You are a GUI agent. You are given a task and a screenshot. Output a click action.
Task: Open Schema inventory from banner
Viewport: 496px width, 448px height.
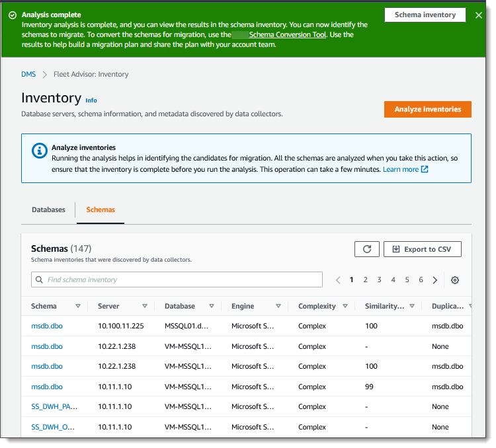tap(425, 15)
